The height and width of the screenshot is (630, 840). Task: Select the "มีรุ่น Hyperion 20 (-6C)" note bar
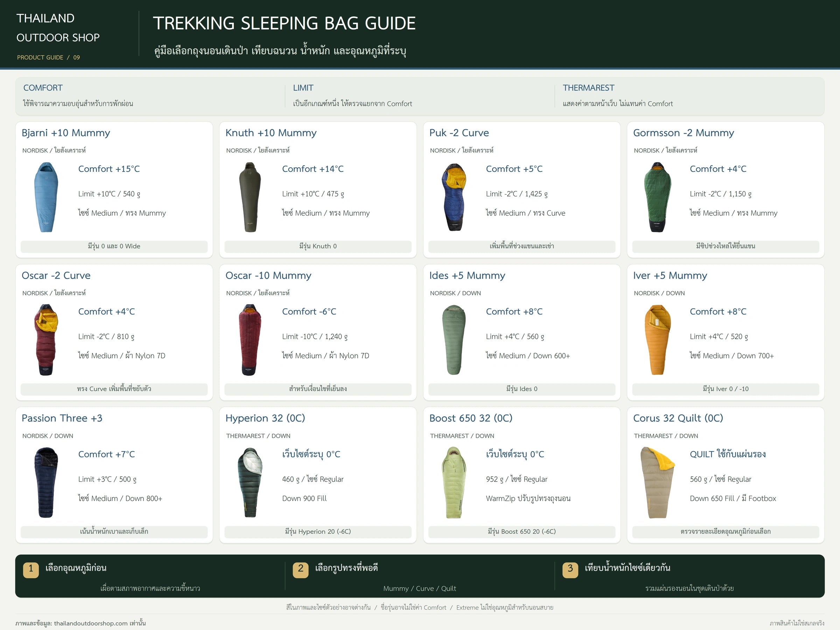[318, 532]
